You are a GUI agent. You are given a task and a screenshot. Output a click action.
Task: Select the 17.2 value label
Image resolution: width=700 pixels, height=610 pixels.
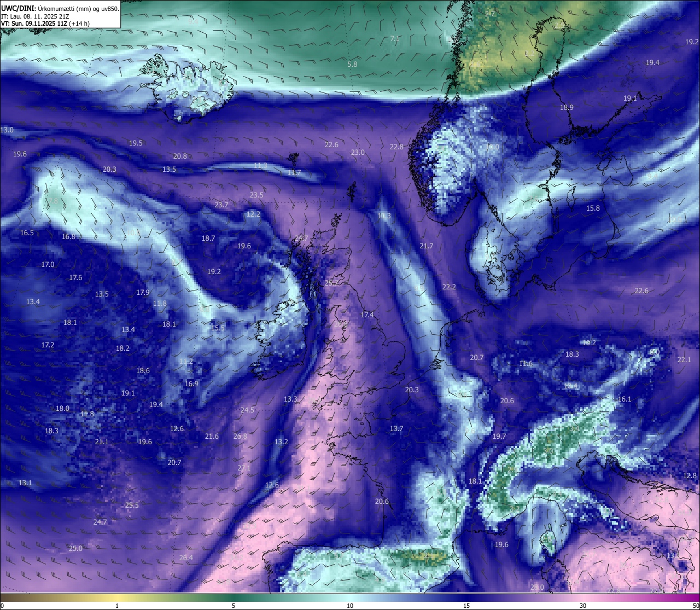click(48, 345)
